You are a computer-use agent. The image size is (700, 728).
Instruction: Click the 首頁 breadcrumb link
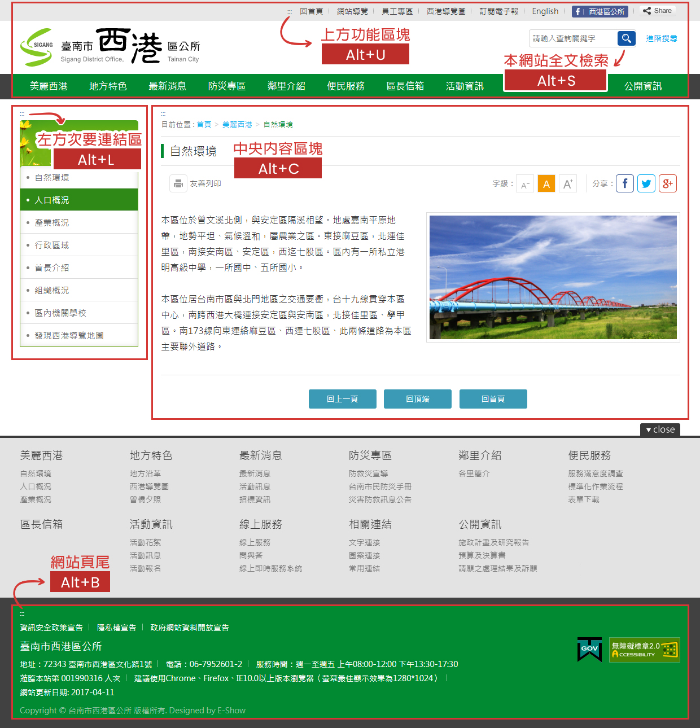coord(204,125)
